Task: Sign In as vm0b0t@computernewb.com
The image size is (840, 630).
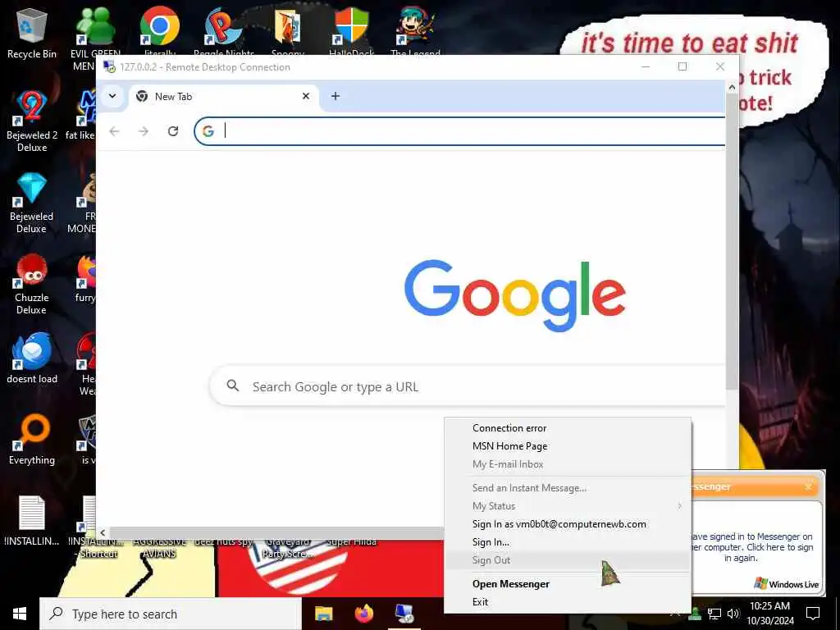Action: (568, 524)
